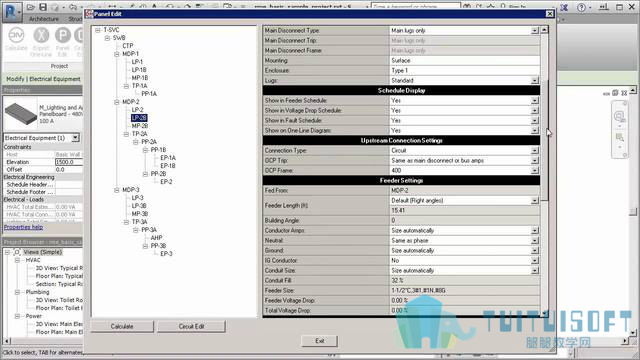Click scroll-up arrow of Panel Edit properties scrollbar
This screenshot has height=360, width=640.
click(544, 30)
